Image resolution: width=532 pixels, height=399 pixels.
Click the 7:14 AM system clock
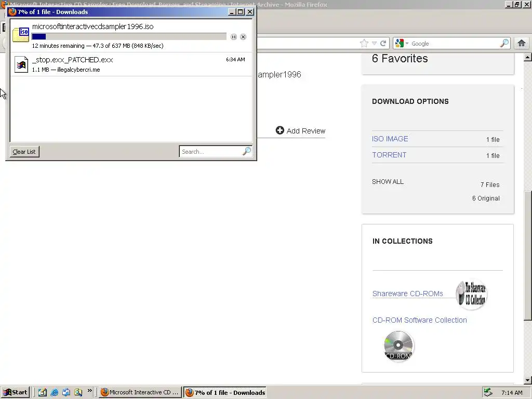click(x=512, y=393)
